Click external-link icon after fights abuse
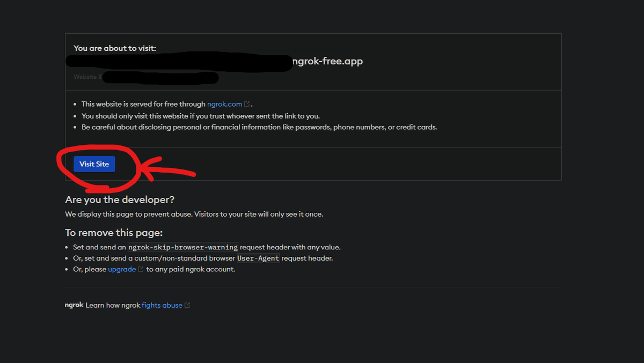Viewport: 644px width, 363px height. pyautogui.click(x=187, y=305)
